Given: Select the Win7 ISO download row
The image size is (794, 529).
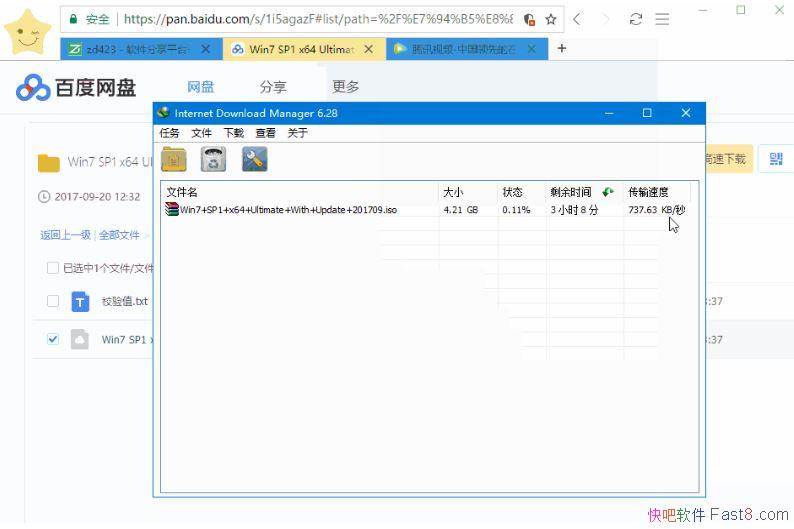Looking at the screenshot, I should (290, 210).
